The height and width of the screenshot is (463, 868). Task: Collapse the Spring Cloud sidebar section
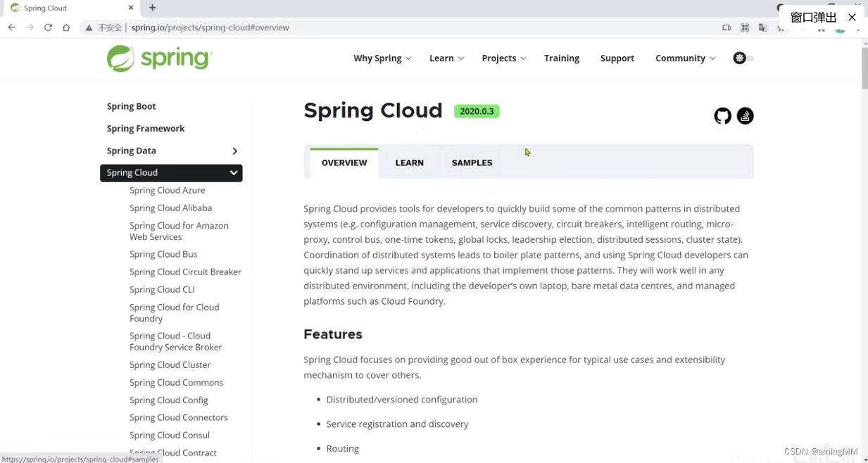click(233, 173)
